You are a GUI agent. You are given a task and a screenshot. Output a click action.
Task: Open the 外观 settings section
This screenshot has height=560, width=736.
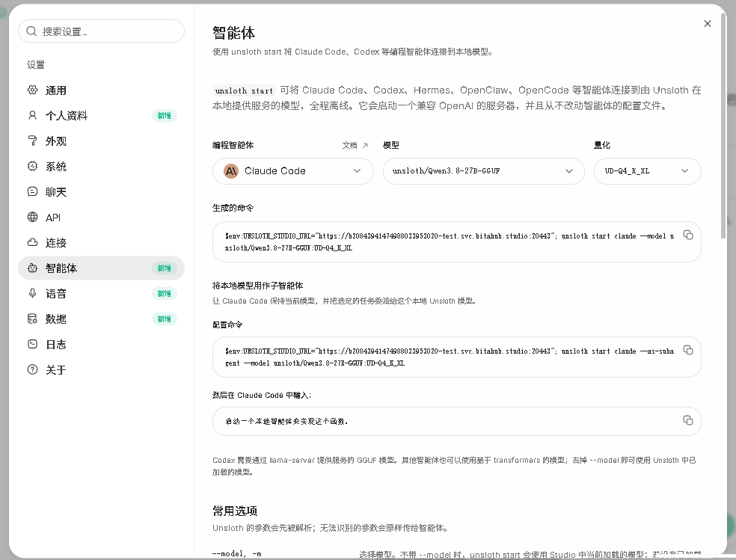point(101,141)
